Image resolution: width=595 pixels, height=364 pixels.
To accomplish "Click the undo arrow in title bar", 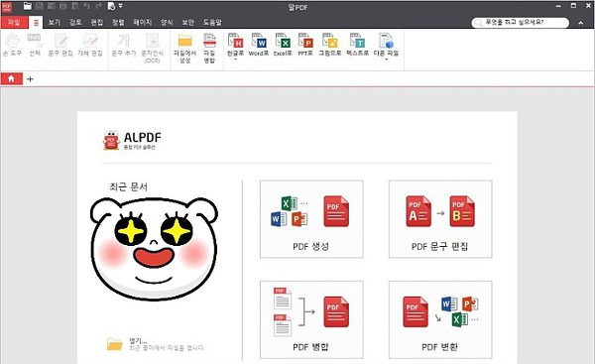I will pyautogui.click(x=87, y=6).
